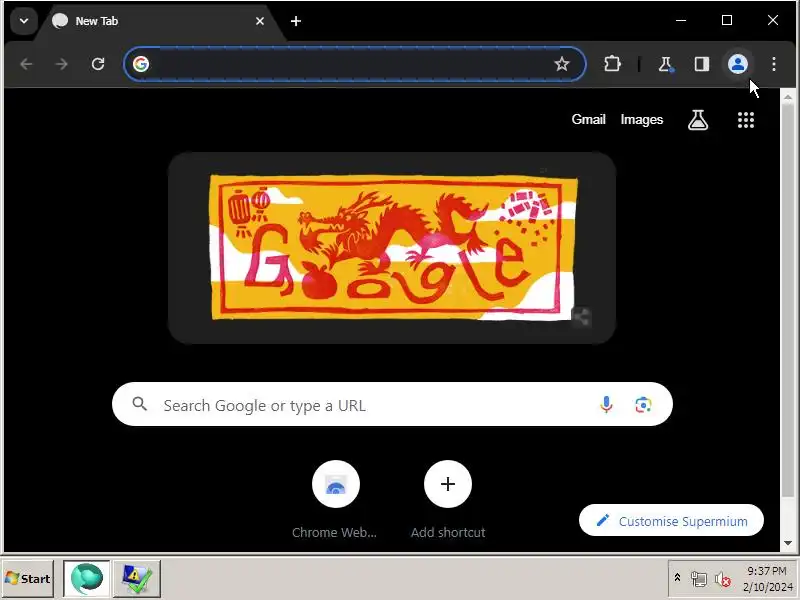
Task: Open Gmail link
Action: [588, 119]
